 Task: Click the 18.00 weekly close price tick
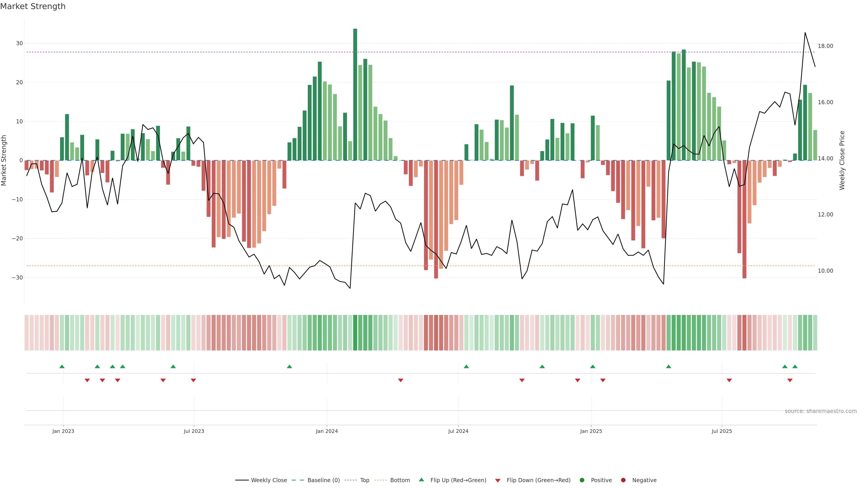pyautogui.click(x=825, y=46)
